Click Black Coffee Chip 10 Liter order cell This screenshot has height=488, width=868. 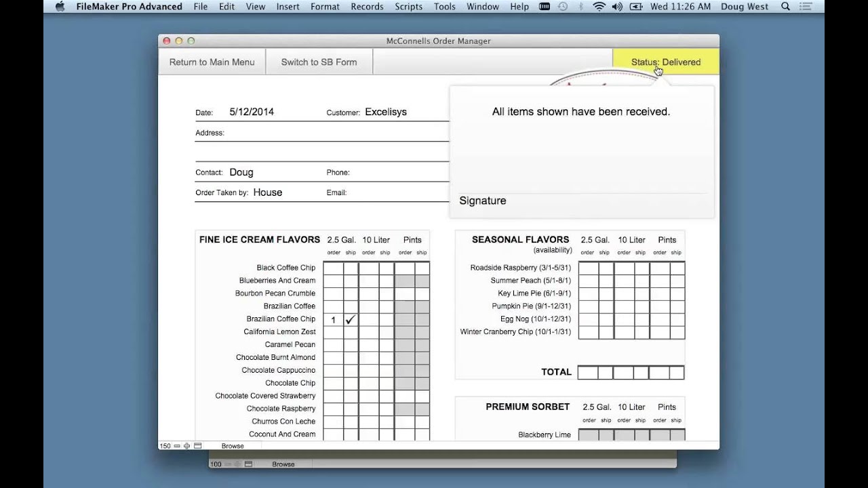(368, 268)
